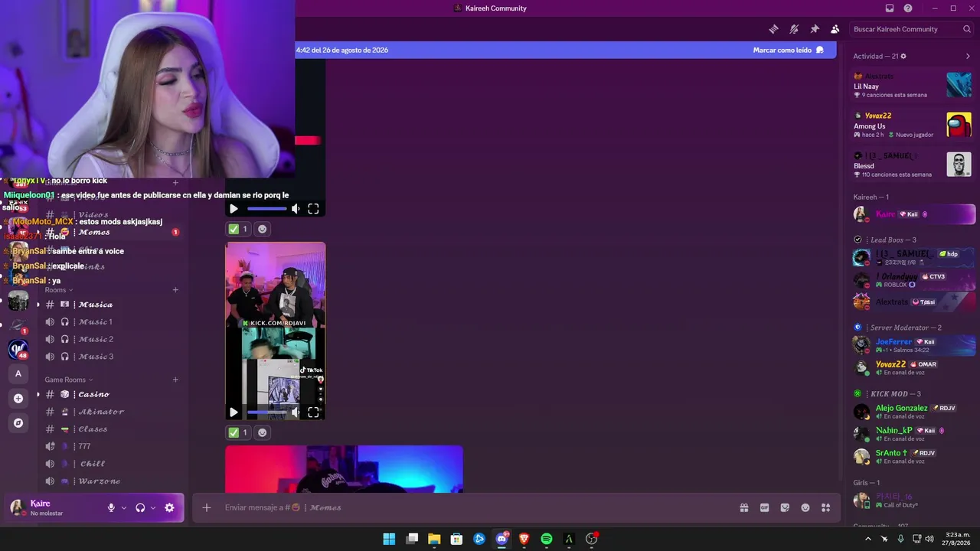Mute the first video's volume
This screenshot has height=551, width=980.
[296, 209]
